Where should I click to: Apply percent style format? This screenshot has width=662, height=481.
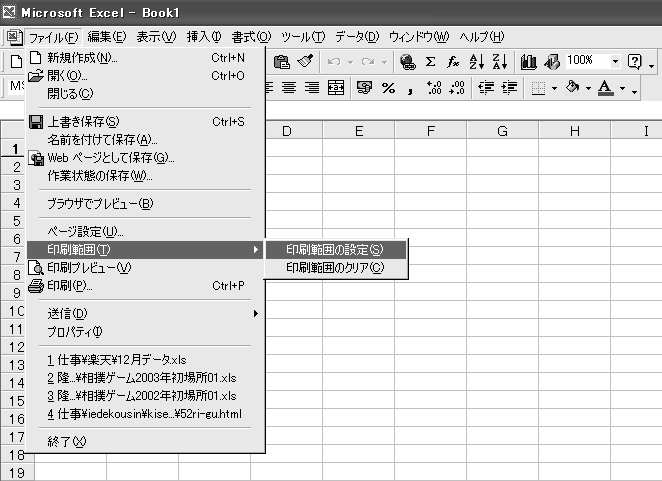(x=387, y=88)
